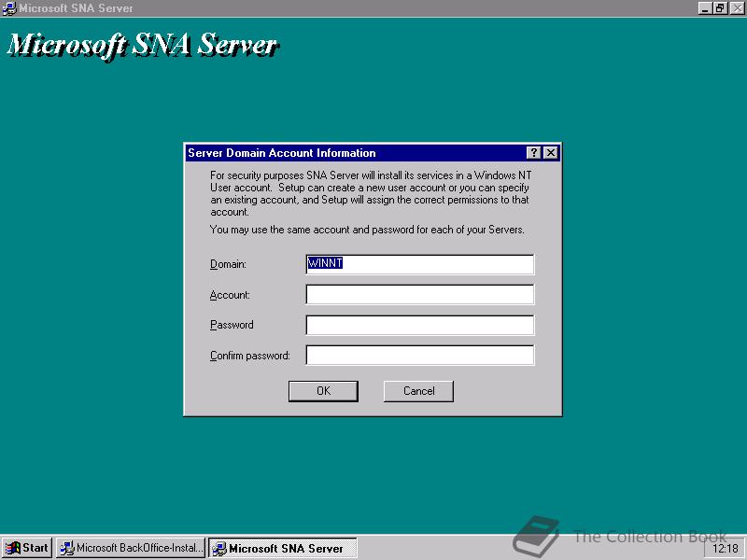Select the Microsoft SNA Server taskbar button
The width and height of the screenshot is (747, 560).
pos(283,548)
